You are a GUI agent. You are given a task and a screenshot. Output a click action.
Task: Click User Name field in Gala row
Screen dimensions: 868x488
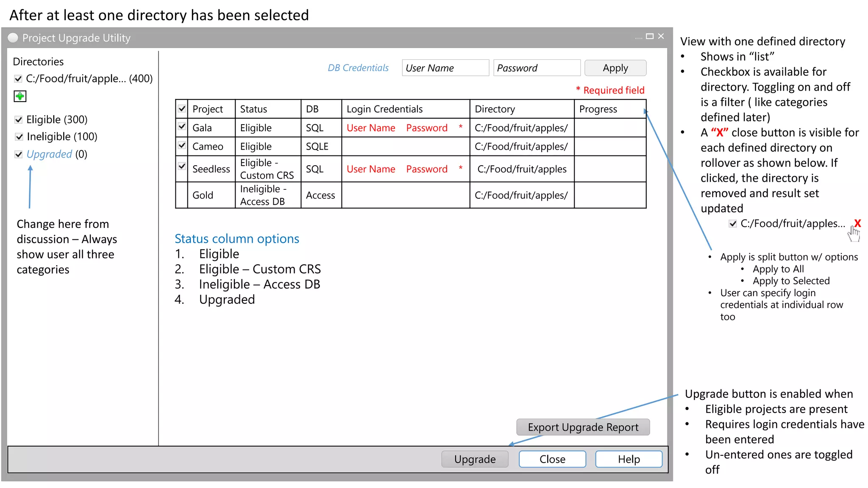(371, 128)
